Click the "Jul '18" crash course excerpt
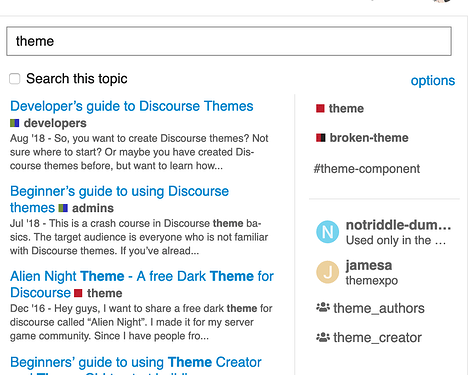This screenshot has height=375, width=468. click(139, 237)
